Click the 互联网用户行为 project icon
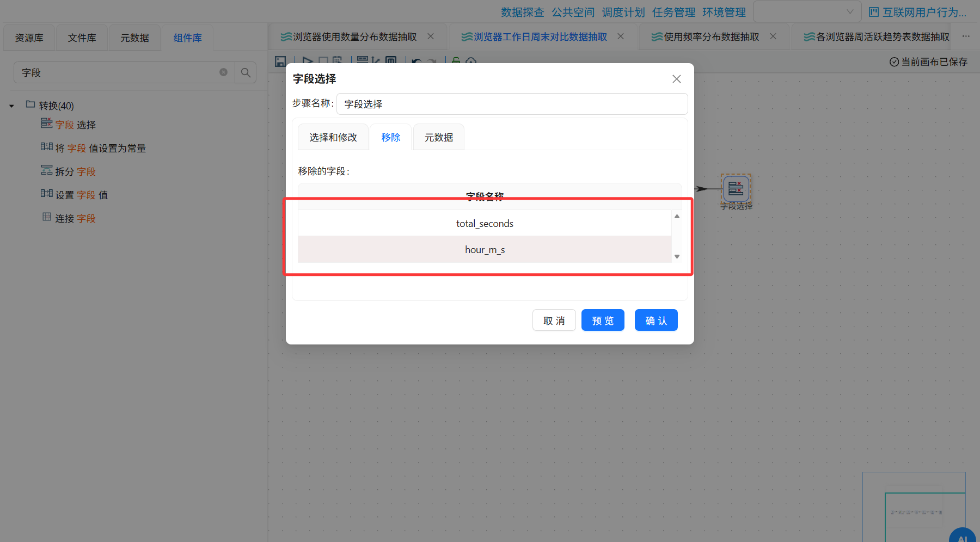This screenshot has height=542, width=980. pos(874,12)
